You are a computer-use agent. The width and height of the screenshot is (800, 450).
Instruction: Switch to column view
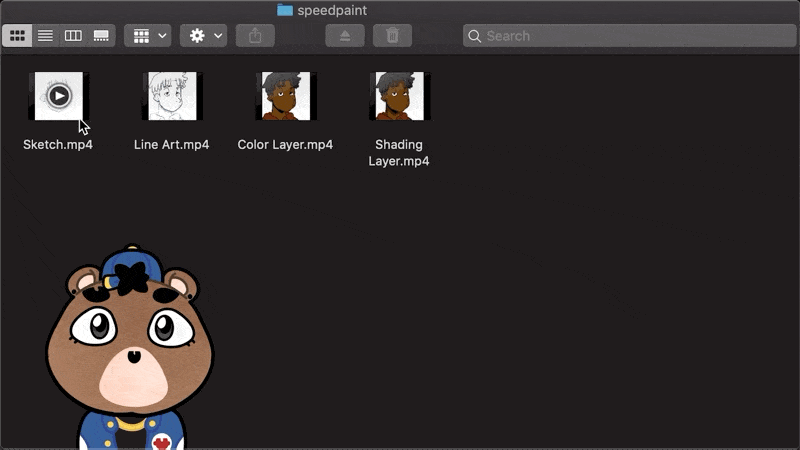[73, 36]
